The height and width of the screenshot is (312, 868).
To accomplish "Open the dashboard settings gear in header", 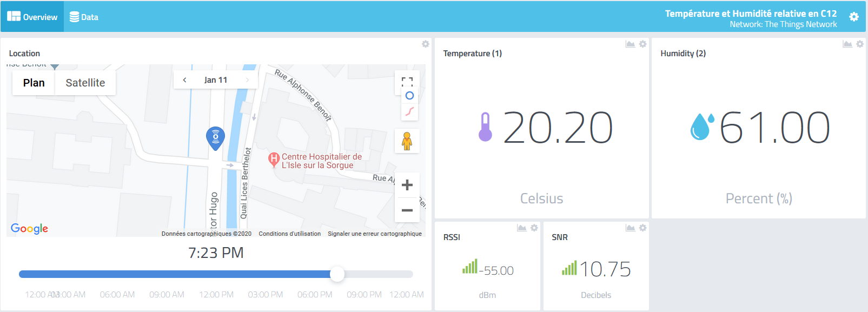I will (x=854, y=17).
